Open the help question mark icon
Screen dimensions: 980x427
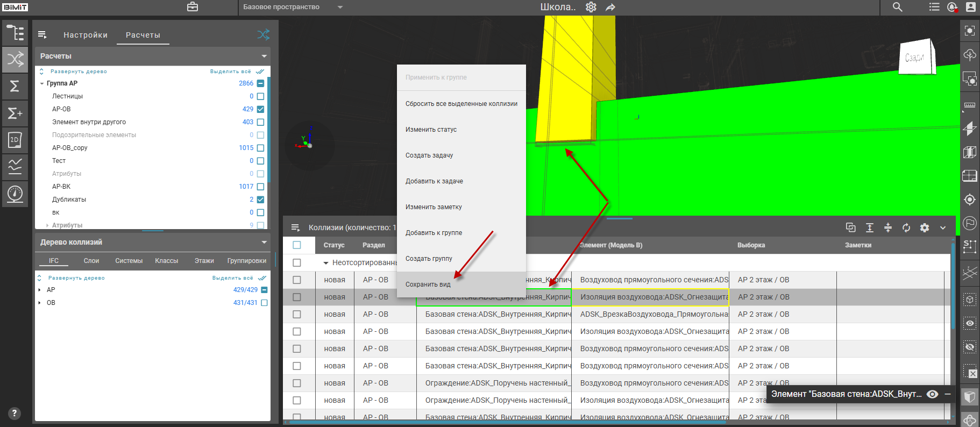click(x=15, y=413)
